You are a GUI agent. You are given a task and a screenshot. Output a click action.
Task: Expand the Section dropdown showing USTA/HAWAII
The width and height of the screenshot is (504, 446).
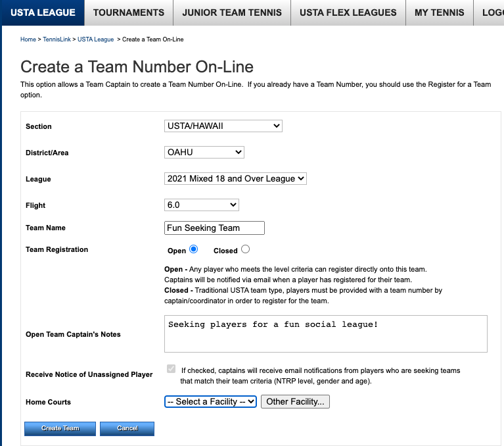pyautogui.click(x=223, y=126)
